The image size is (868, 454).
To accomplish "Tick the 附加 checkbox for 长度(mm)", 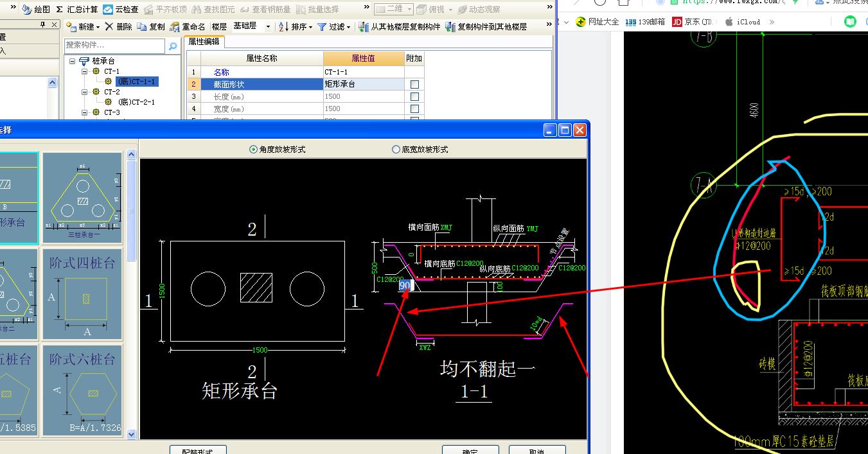I will 414,96.
